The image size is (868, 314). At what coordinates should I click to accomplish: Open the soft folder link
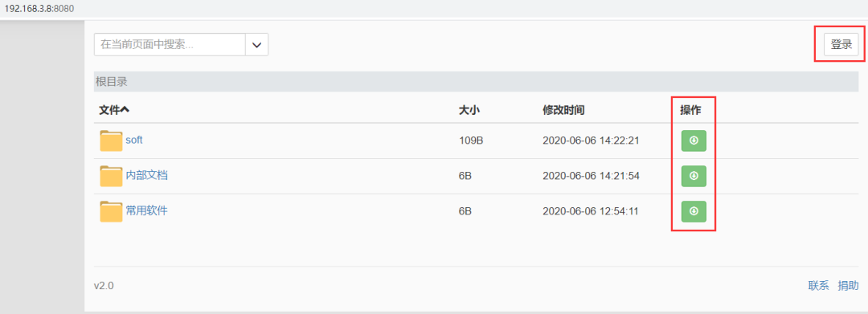[x=134, y=141]
